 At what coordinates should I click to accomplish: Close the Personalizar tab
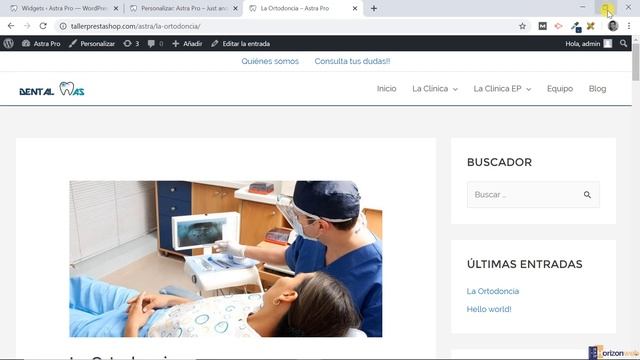click(x=236, y=8)
